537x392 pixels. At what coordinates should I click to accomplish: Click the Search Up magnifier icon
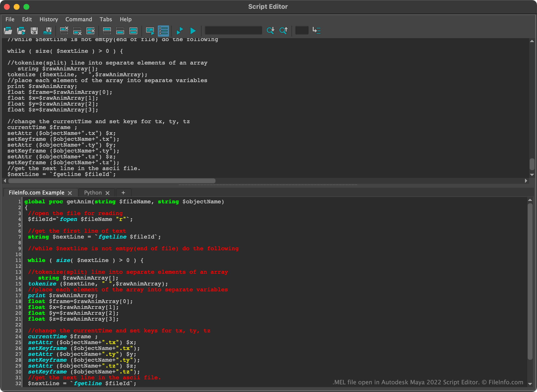[283, 31]
